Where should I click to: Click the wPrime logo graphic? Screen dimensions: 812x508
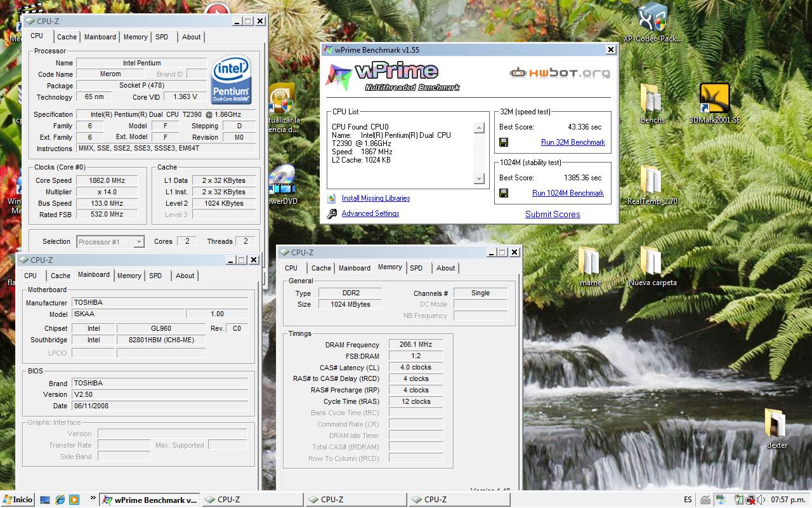392,77
